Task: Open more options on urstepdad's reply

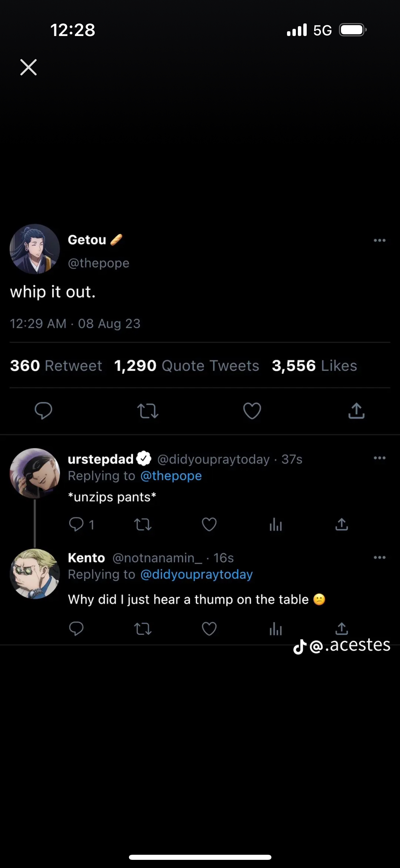Action: point(379,458)
